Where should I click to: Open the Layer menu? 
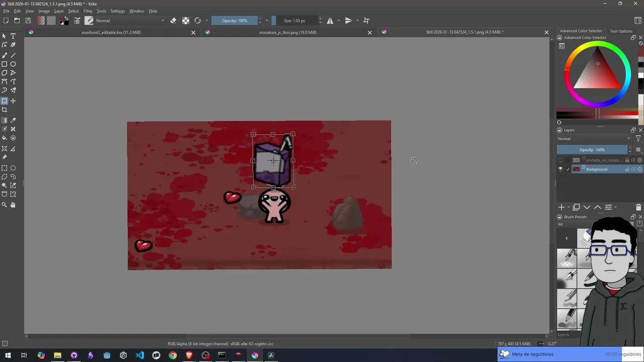point(59,11)
